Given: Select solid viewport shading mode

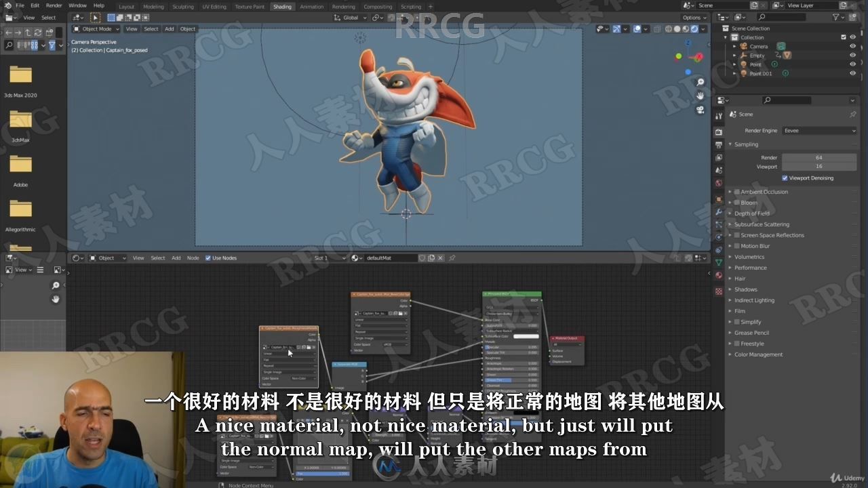Looking at the screenshot, I should [x=677, y=29].
